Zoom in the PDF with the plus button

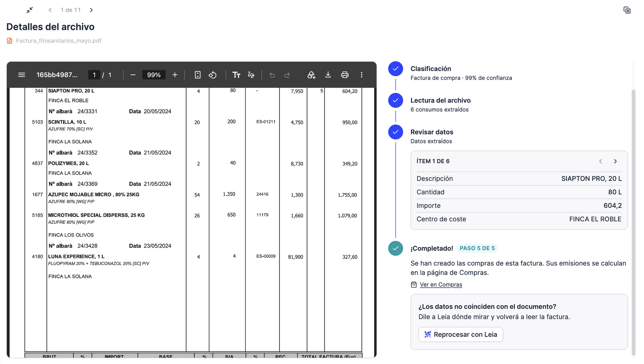tap(175, 75)
